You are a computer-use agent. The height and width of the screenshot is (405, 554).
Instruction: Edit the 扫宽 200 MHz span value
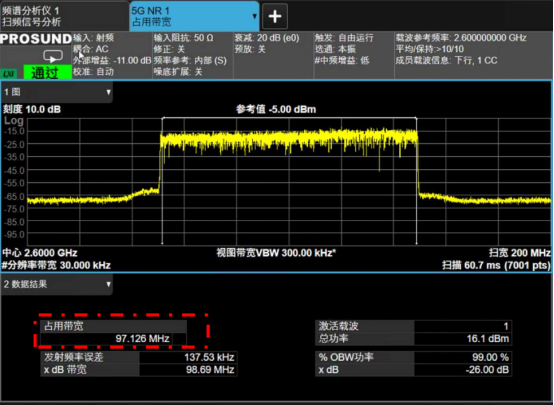(520, 253)
